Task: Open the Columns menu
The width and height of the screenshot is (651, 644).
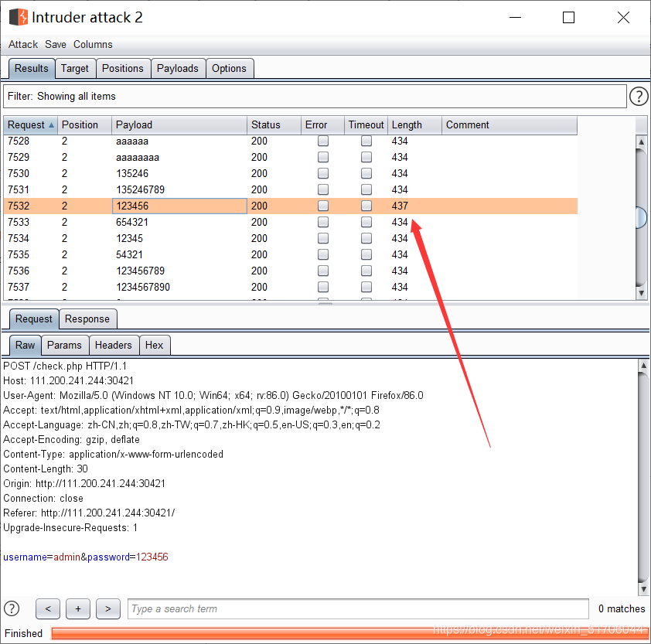Action: (93, 44)
